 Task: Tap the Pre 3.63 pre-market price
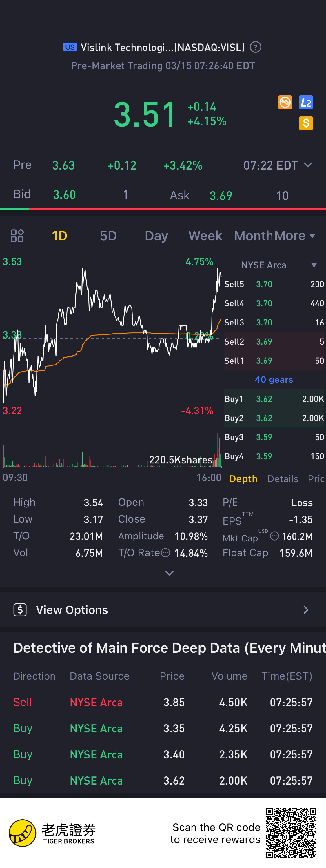coord(63,165)
